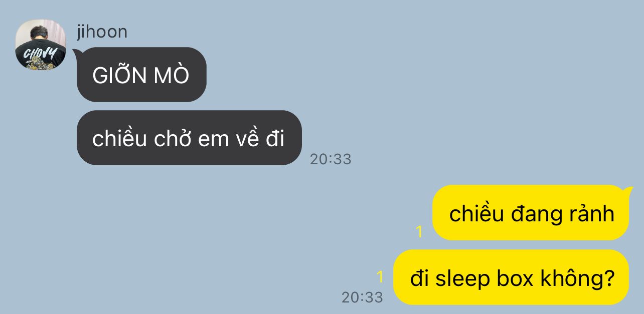Click the tail of the top yellow bubble
Viewport: 644px width, 314px height.
626,190
